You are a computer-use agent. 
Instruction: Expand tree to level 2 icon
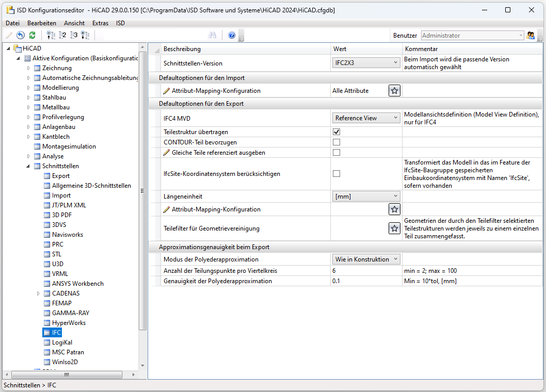[62, 35]
